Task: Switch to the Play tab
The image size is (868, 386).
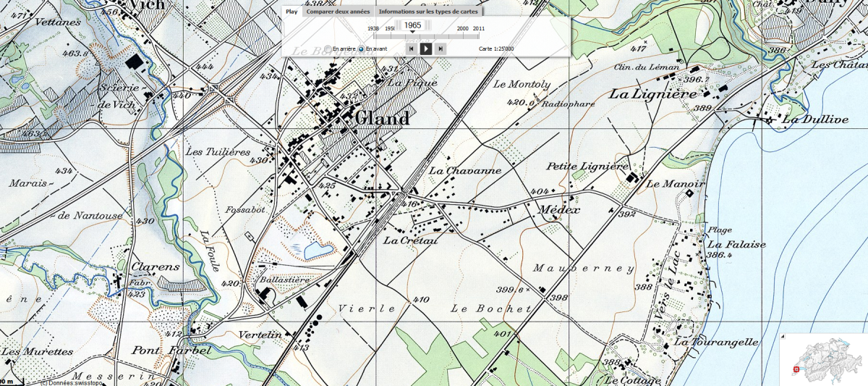Action: click(x=292, y=12)
